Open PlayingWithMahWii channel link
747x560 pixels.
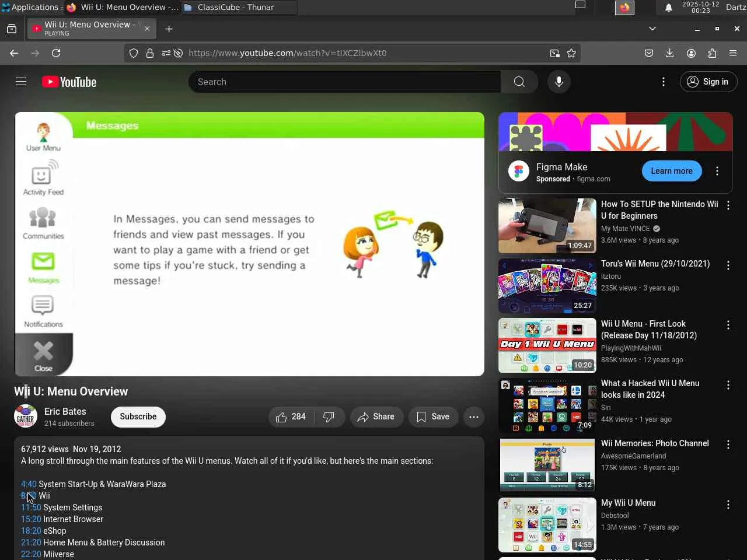(x=631, y=348)
